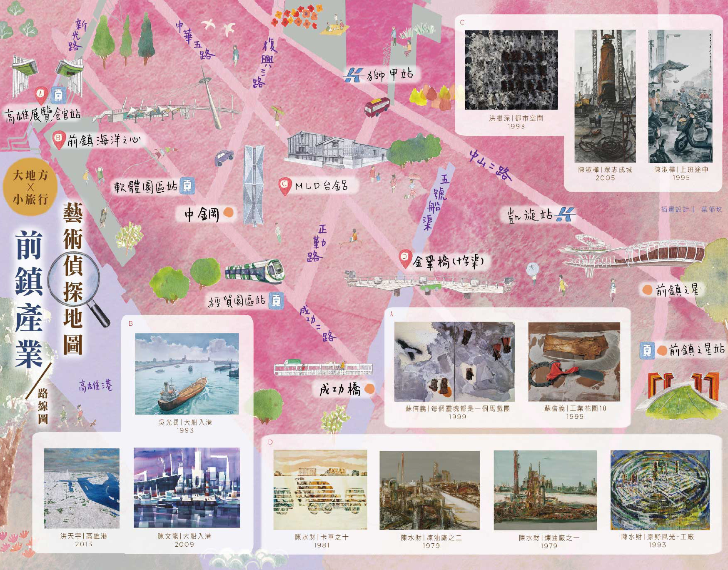Click the 五號船渠 canal name
Image resolution: width=728 pixels, height=570 pixels.
(436, 202)
